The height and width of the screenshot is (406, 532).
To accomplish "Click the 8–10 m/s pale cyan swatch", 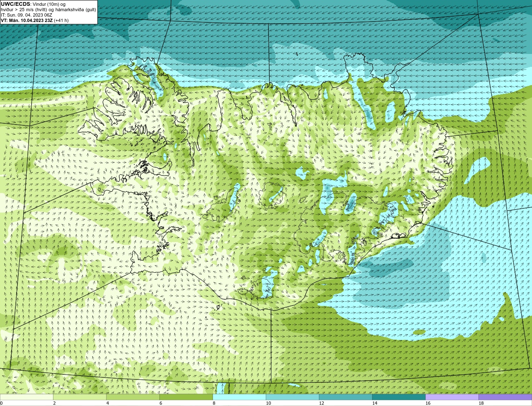I will [x=239, y=397].
